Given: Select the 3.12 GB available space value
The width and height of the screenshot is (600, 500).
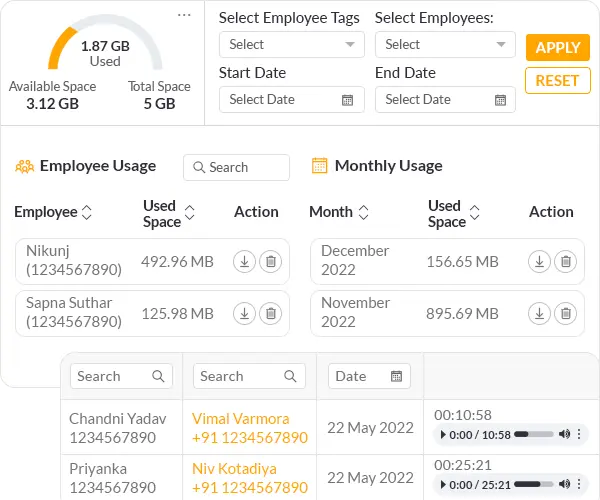Looking at the screenshot, I should point(52,104).
